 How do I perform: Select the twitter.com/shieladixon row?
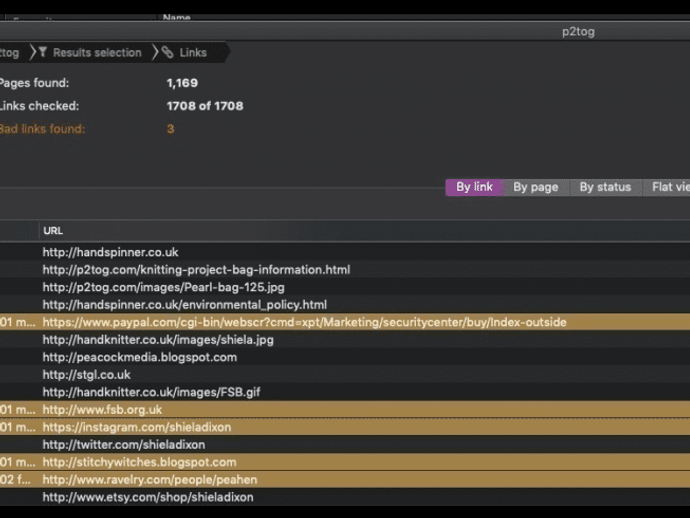tap(345, 445)
